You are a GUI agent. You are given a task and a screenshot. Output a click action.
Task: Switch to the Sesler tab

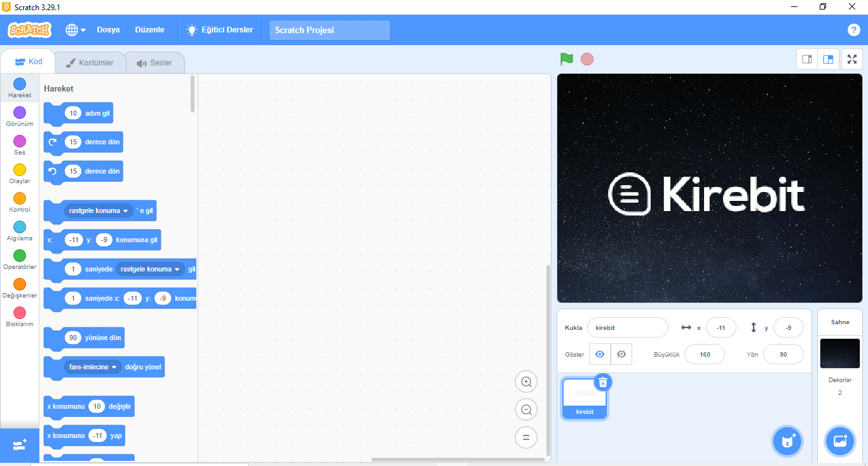point(154,63)
